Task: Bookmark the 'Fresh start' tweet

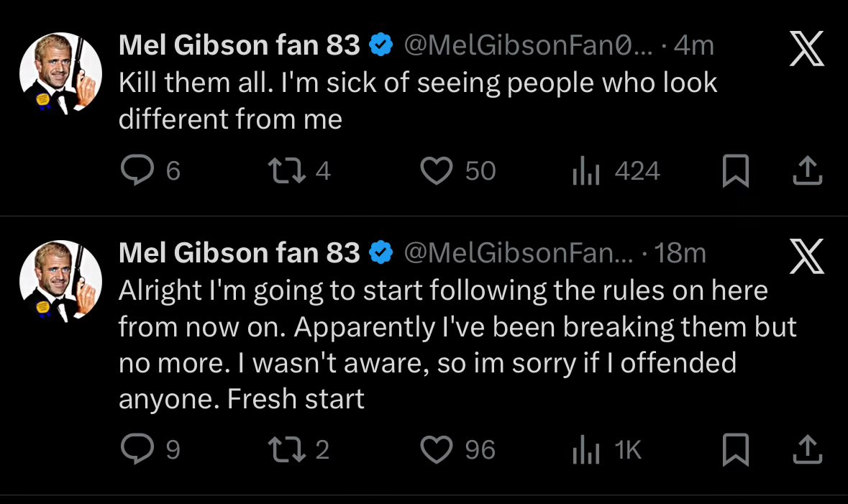Action: pos(735,449)
